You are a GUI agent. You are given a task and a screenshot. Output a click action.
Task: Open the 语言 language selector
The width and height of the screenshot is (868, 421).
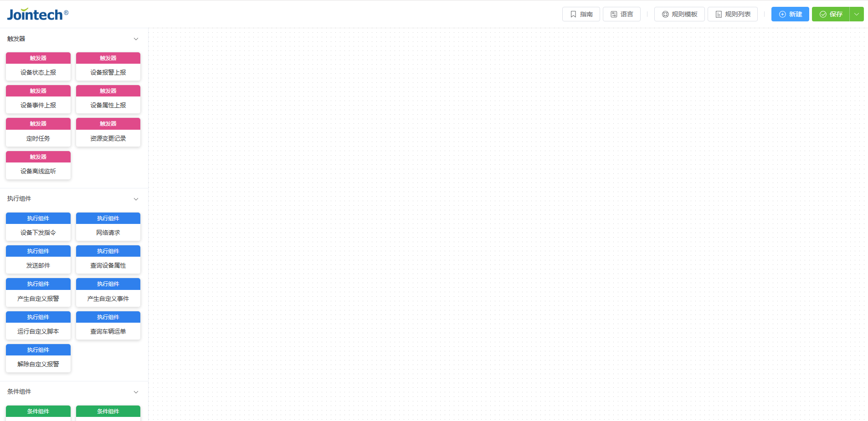click(621, 14)
